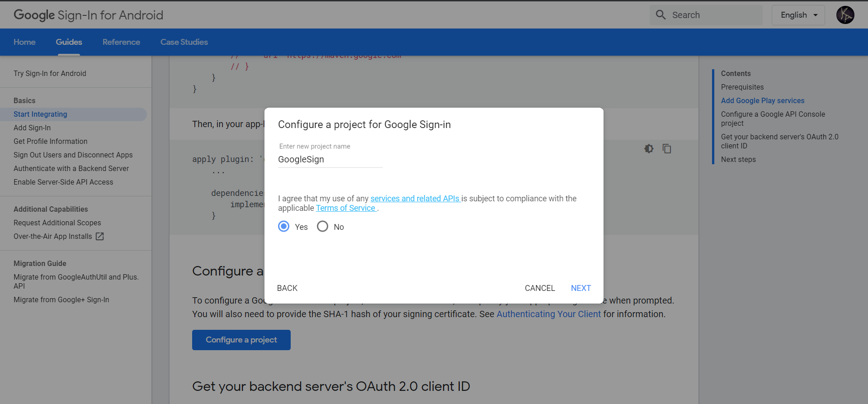Open Get Profile Information page
Viewport: 868px width, 404px height.
click(x=51, y=141)
